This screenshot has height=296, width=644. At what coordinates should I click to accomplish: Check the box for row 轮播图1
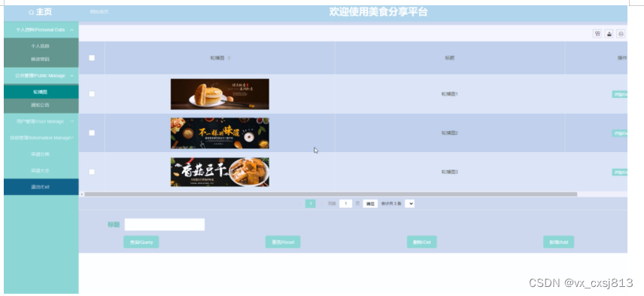92,94
